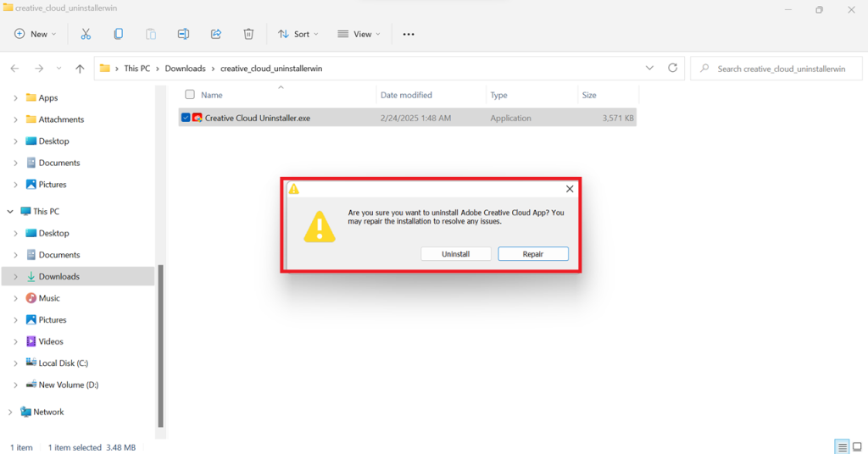Go back with the left arrow
The width and height of the screenshot is (868, 454).
[x=15, y=69]
